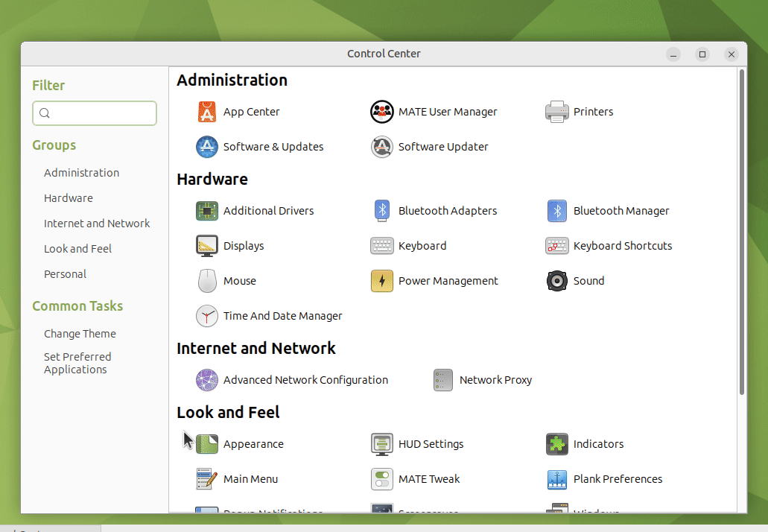Open the Displays icon
The height and width of the screenshot is (532, 768).
pyautogui.click(x=206, y=246)
